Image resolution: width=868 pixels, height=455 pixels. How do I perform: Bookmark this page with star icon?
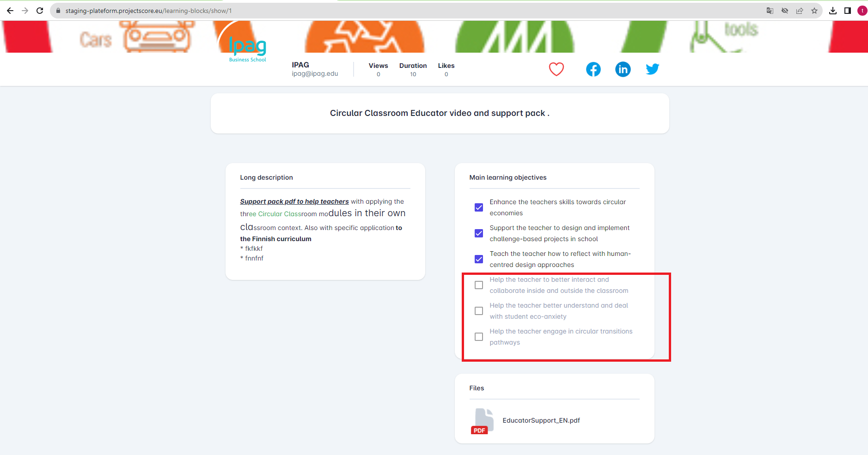pos(814,11)
